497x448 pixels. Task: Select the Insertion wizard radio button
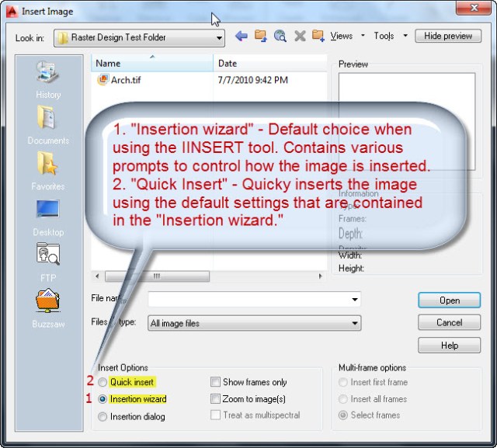coord(103,399)
